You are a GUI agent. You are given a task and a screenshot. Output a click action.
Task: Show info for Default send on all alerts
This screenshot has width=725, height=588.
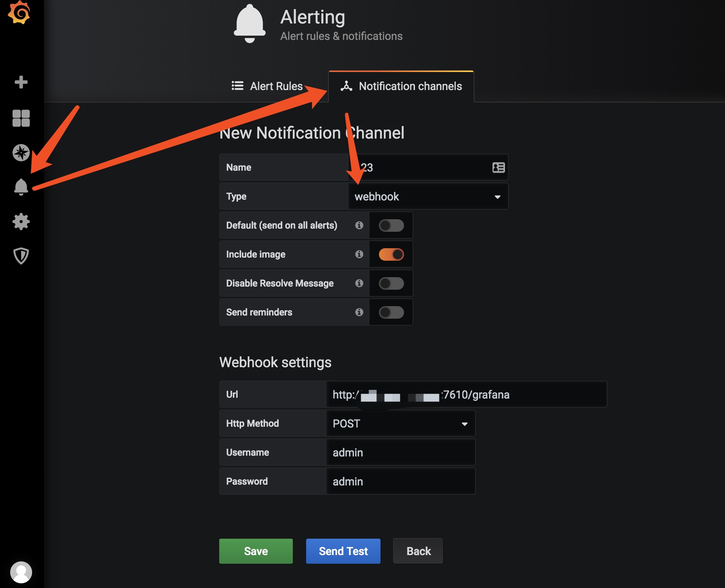(359, 225)
